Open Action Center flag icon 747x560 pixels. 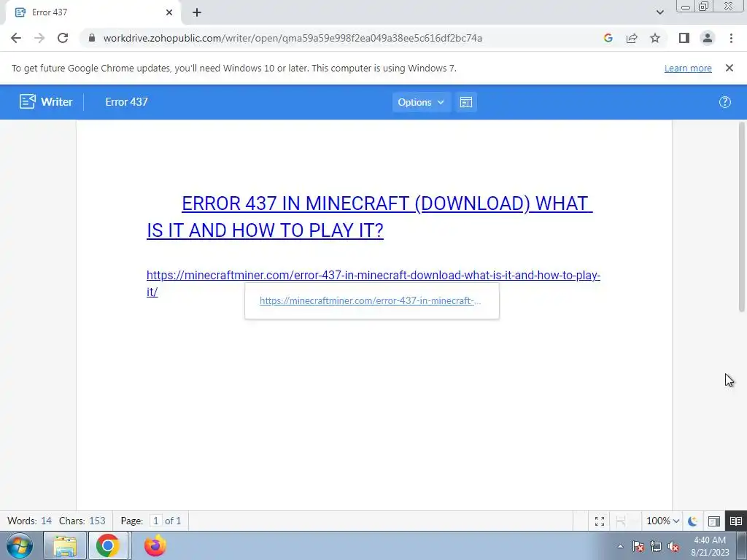pyautogui.click(x=638, y=546)
